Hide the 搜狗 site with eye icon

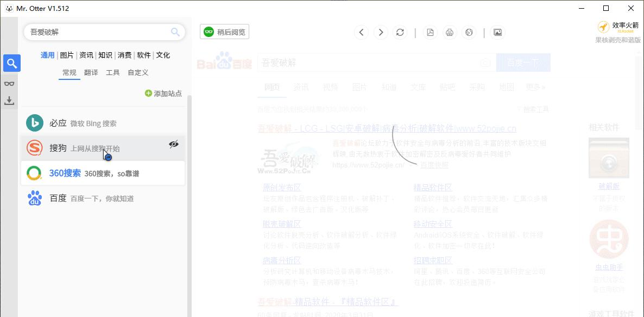click(174, 144)
